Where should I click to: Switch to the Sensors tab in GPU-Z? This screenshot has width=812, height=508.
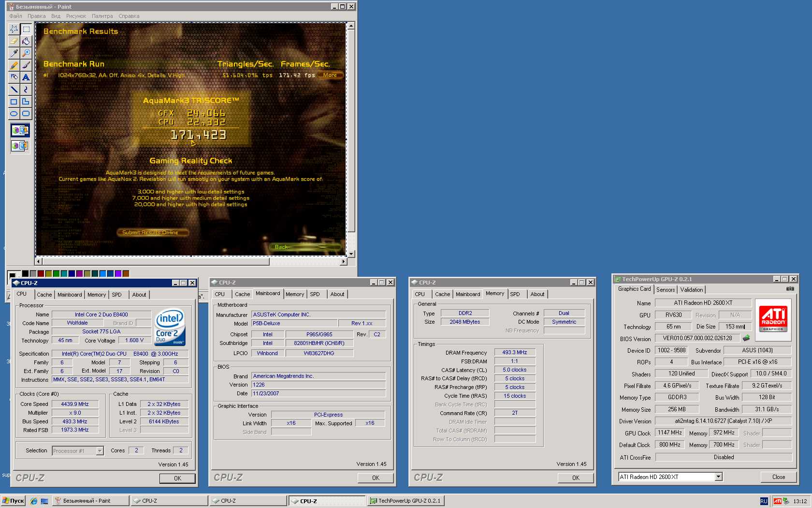(x=666, y=290)
